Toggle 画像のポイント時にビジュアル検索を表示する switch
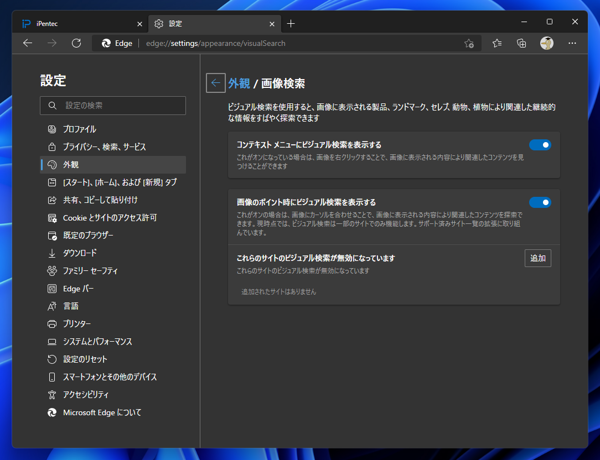This screenshot has width=600, height=460. (540, 202)
